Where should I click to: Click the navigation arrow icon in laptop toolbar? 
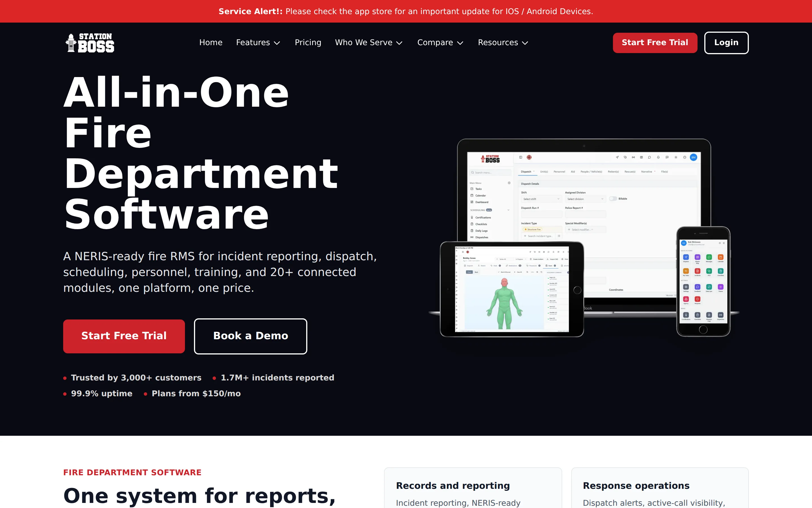pos(617,157)
